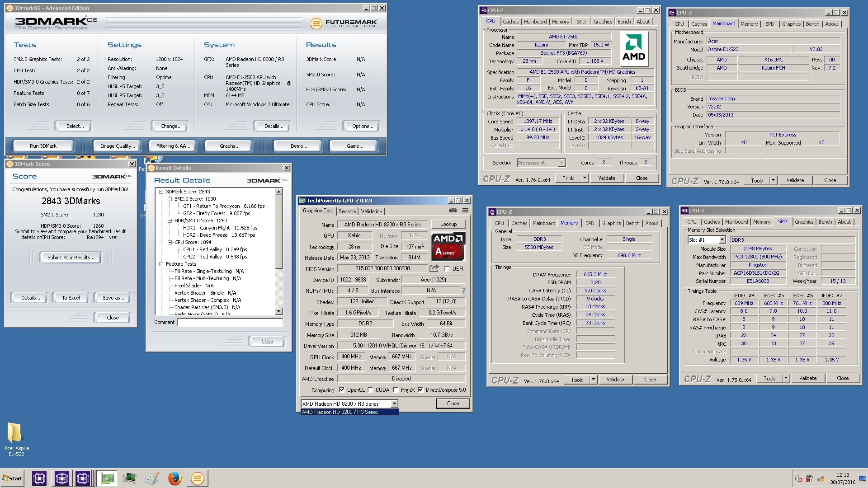Click the Bus Interface question mark icon
This screenshot has width=868, height=488.
(463, 291)
